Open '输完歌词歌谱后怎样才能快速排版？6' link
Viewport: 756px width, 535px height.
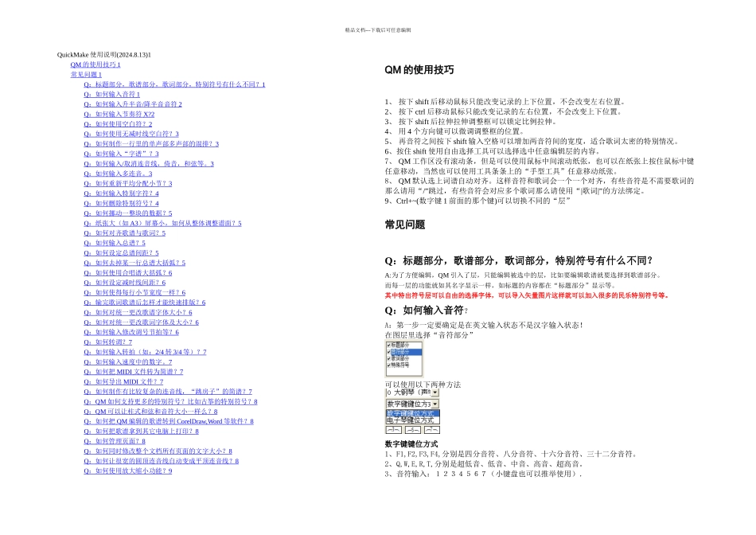tap(145, 302)
